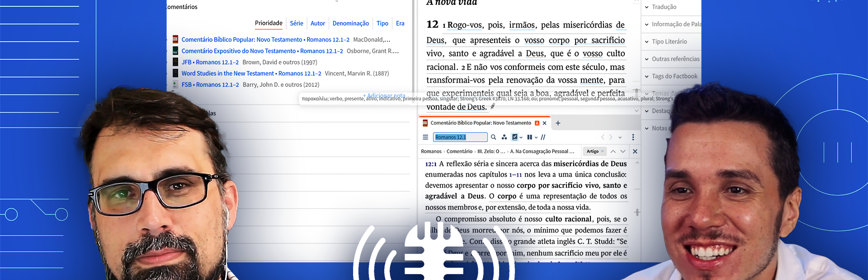Click the Romanos breadcrumb in locator bar

[x=431, y=151]
